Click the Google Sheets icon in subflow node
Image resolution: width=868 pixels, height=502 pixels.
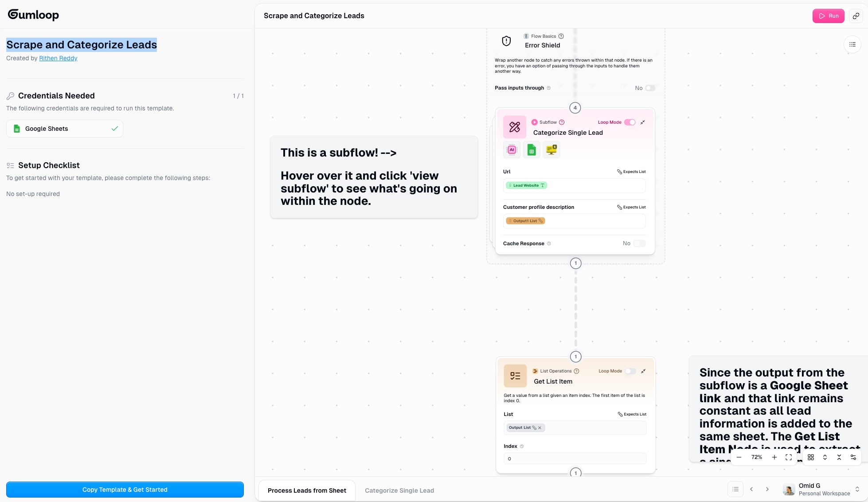pos(532,150)
